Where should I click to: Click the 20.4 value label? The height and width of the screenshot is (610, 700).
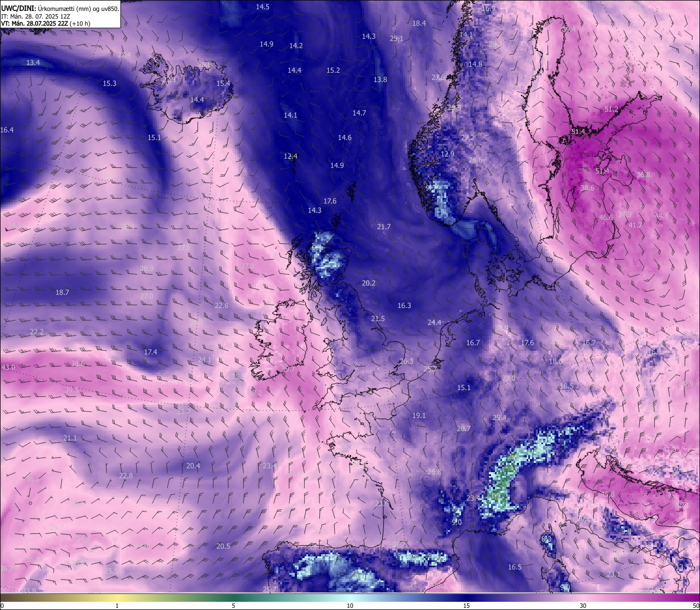coord(193,466)
